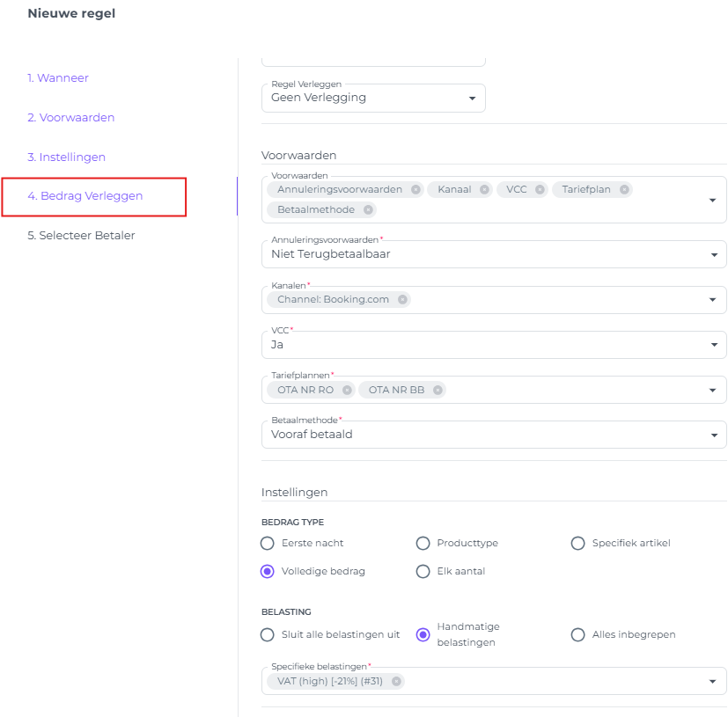Image resolution: width=728 pixels, height=717 pixels.
Task: Navigate to 3. Instellingen step
Action: coord(66,157)
